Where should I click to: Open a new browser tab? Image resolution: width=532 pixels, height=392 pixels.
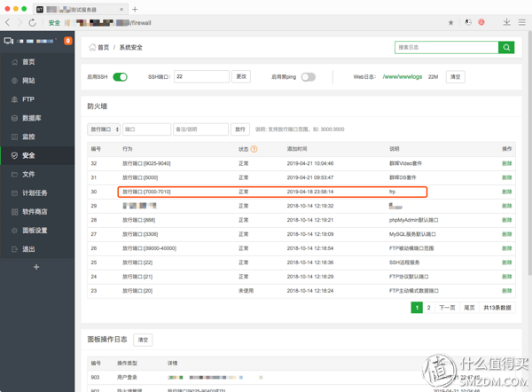[x=135, y=9]
